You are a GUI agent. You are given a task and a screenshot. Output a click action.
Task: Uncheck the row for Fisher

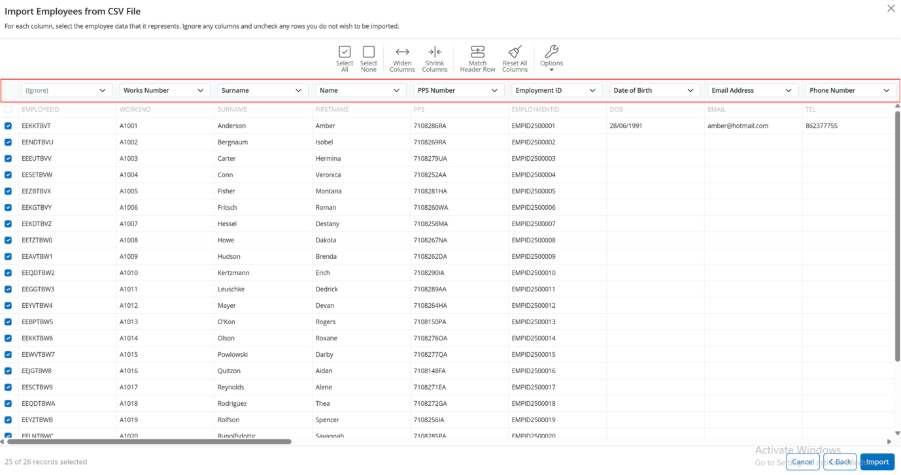point(8,191)
